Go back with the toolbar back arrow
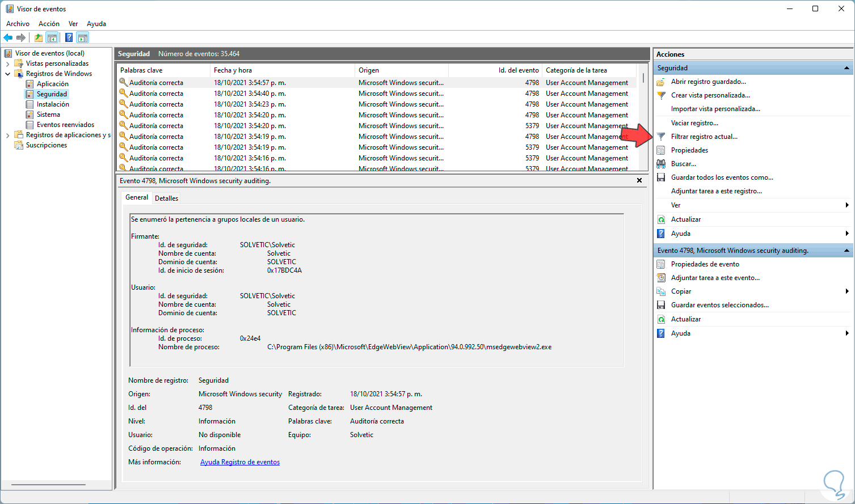 coord(8,38)
